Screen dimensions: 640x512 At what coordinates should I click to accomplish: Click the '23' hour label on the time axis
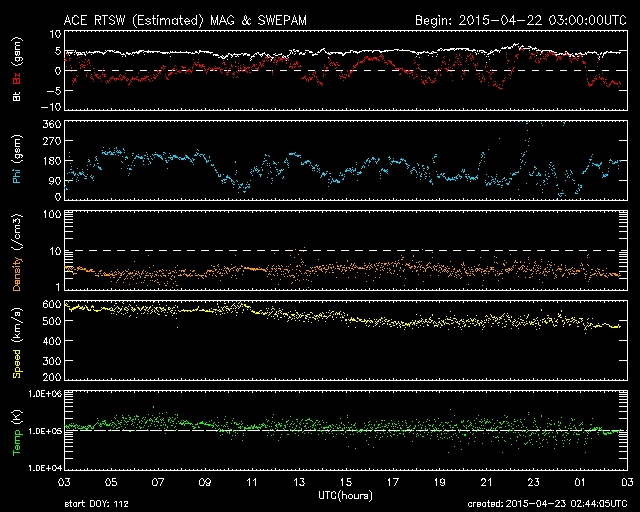tap(533, 483)
